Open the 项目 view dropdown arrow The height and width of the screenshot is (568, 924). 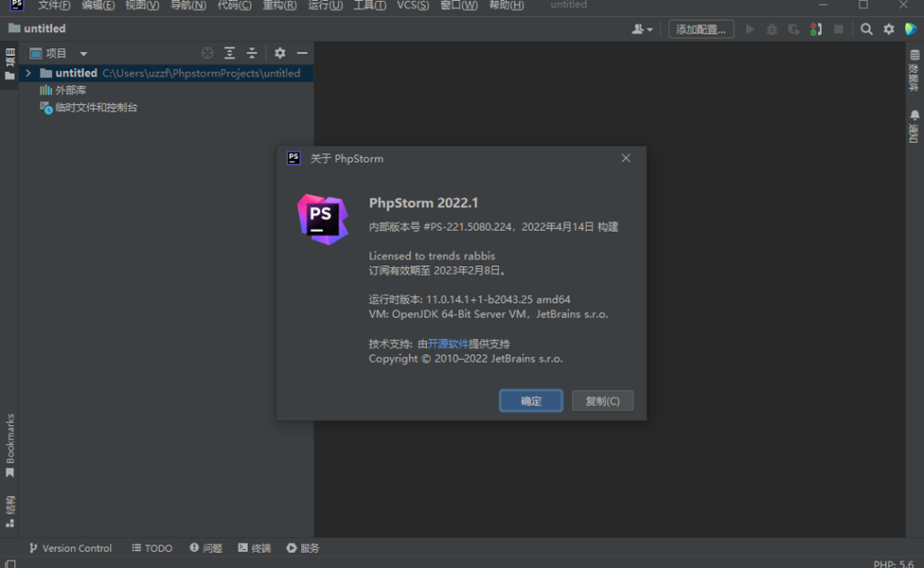[x=83, y=54]
